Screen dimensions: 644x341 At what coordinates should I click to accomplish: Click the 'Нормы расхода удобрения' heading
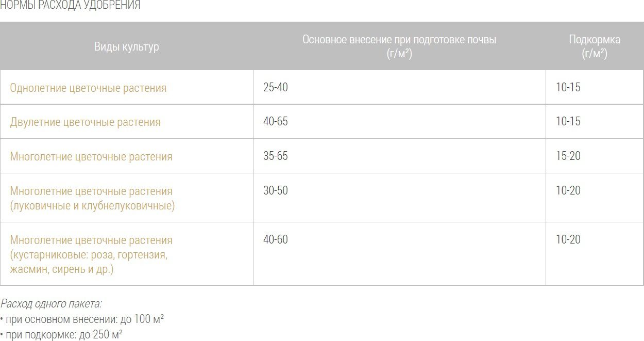pyautogui.click(x=70, y=6)
